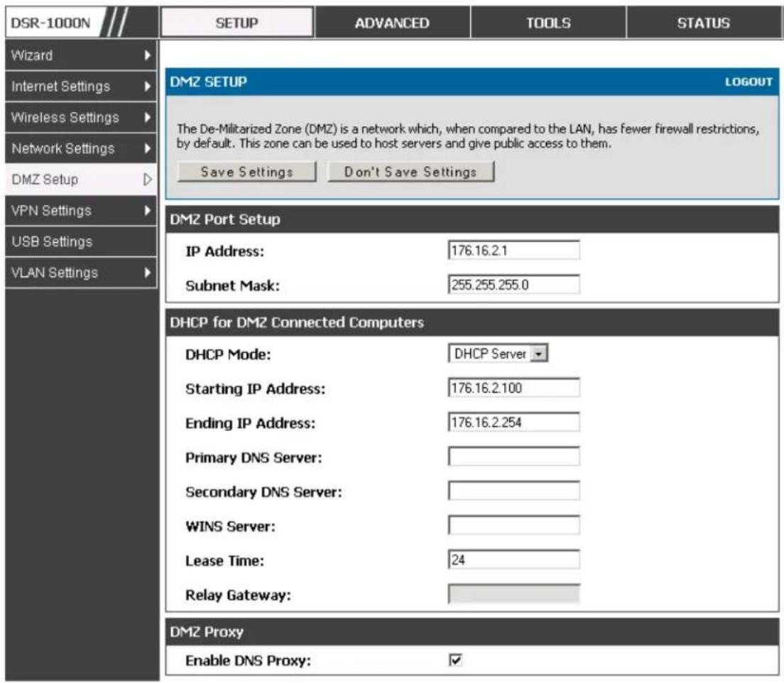Click the DMZ Proxy heading
The image size is (784, 683).
(207, 631)
